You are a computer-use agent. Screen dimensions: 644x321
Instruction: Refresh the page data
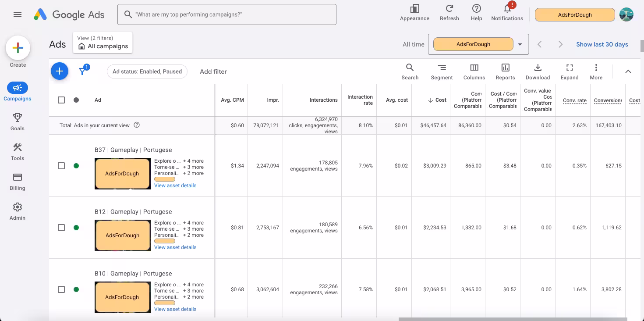pos(449,13)
